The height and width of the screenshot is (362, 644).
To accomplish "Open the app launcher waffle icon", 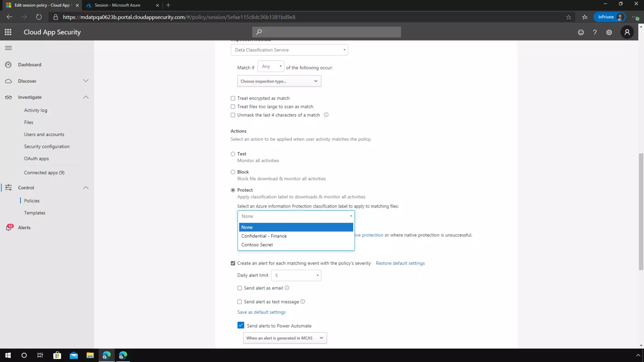I will (x=8, y=32).
